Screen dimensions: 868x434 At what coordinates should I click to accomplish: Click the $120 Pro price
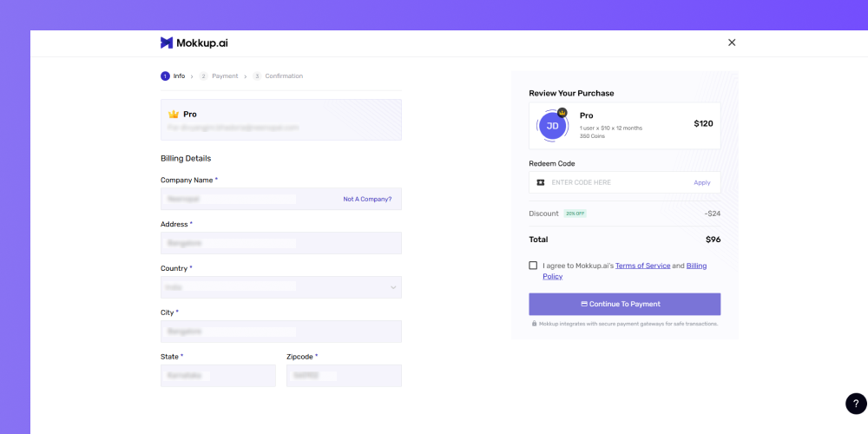pyautogui.click(x=703, y=124)
